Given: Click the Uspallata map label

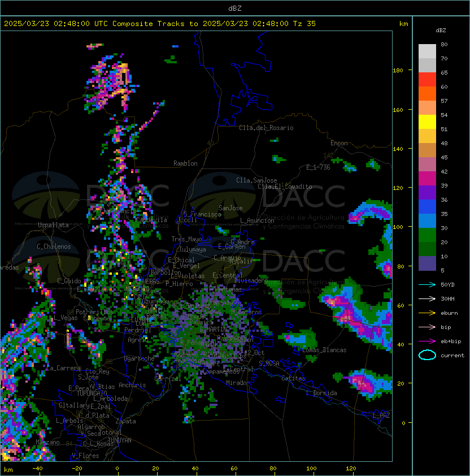Looking at the screenshot, I should [x=53, y=225].
